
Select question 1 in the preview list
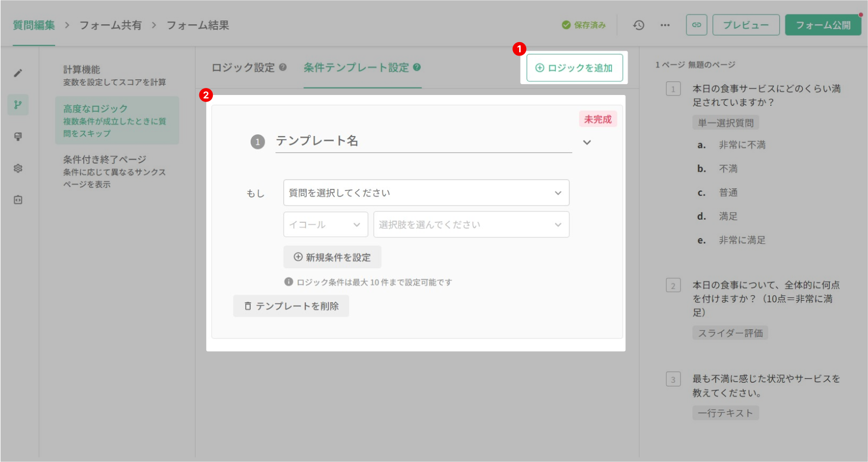pos(766,96)
